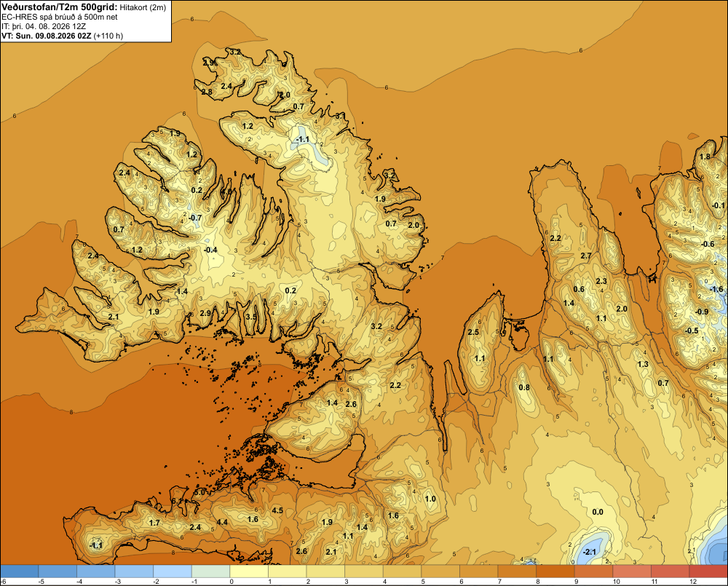728x586 pixels.
Task: Click the '3.1' temperature value on map
Action: point(341,116)
